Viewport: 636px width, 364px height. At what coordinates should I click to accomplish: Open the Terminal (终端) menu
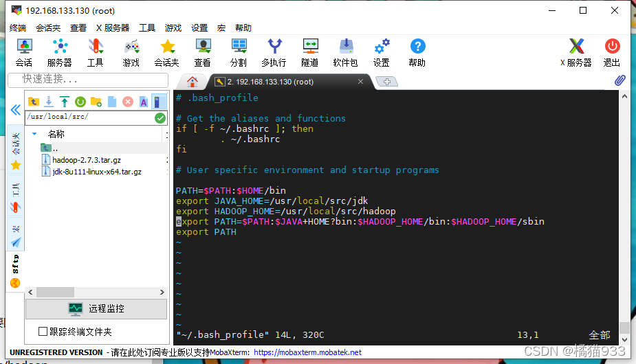(18, 28)
